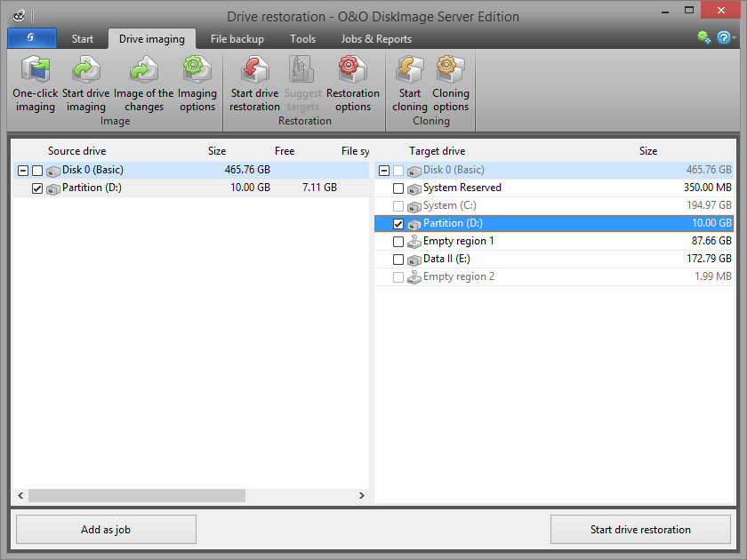Click System (C:) drive icon
Screen dimensions: 747x560
click(x=414, y=206)
